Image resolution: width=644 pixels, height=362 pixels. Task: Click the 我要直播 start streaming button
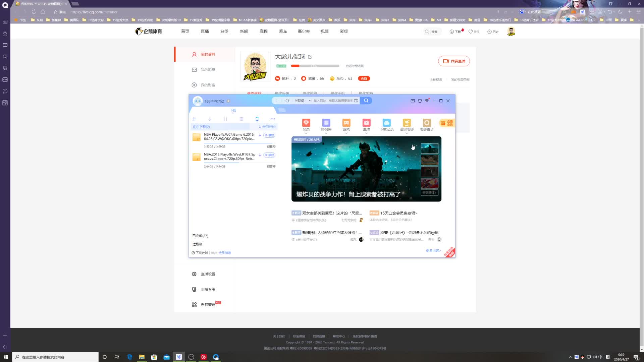coord(454,61)
